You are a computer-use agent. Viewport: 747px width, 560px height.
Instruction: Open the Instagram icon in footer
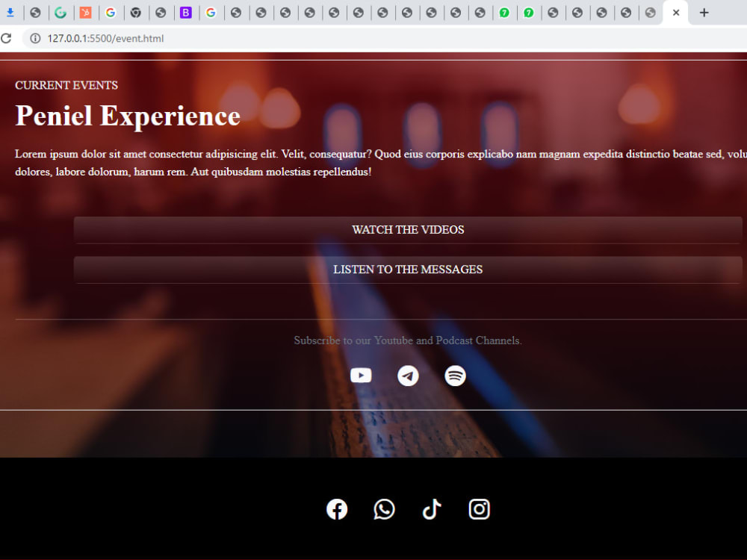point(480,509)
